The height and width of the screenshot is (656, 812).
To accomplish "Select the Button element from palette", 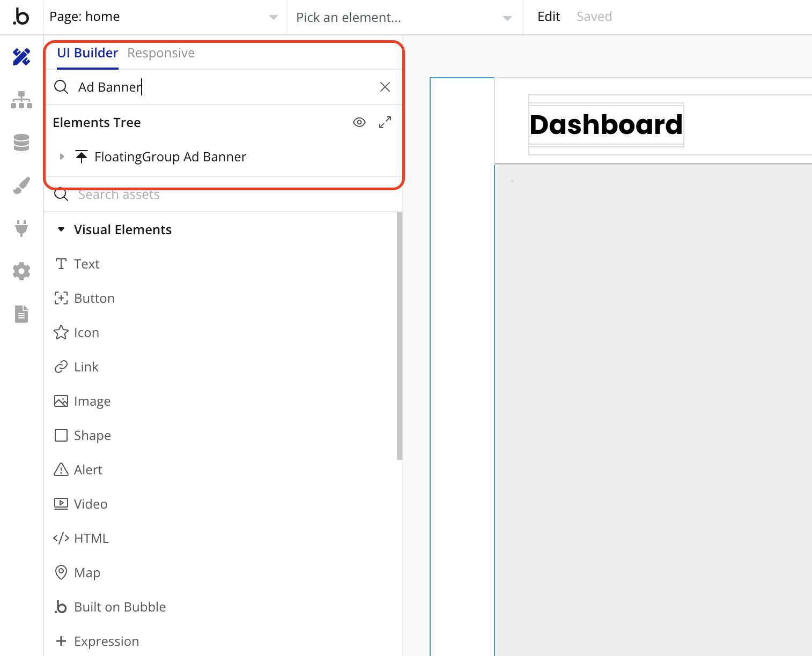I will (x=94, y=299).
